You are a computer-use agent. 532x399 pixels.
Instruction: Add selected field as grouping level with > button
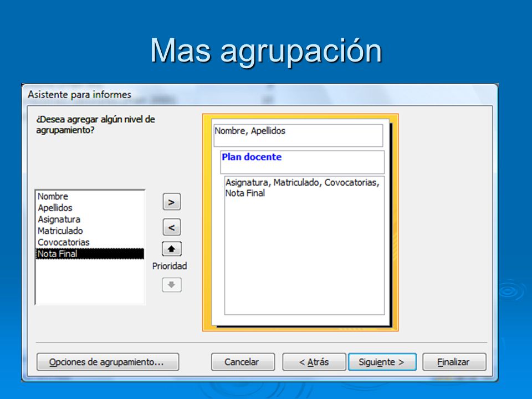tap(172, 202)
